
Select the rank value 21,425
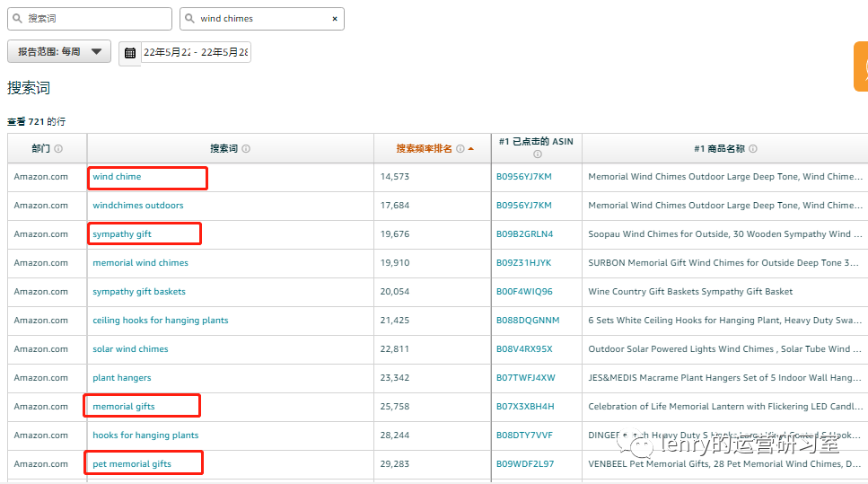click(x=395, y=321)
